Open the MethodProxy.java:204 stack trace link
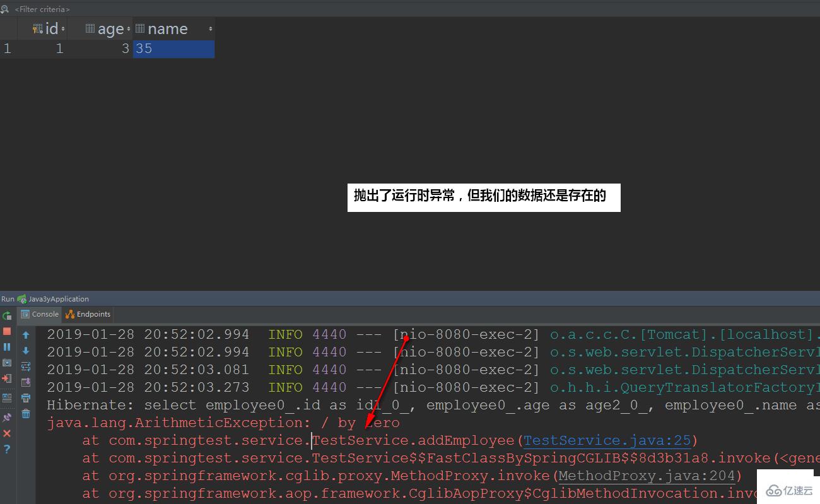820x504 pixels. pyautogui.click(x=647, y=476)
